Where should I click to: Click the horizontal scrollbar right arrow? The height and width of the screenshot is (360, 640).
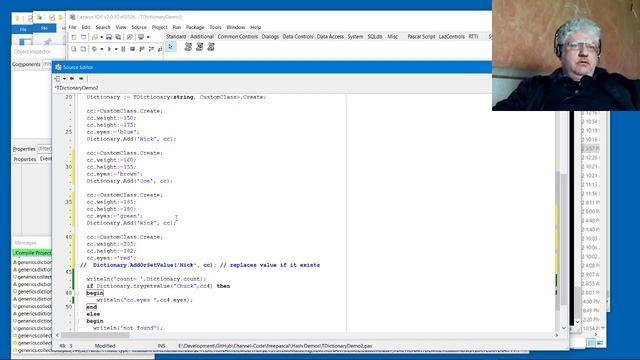point(556,335)
